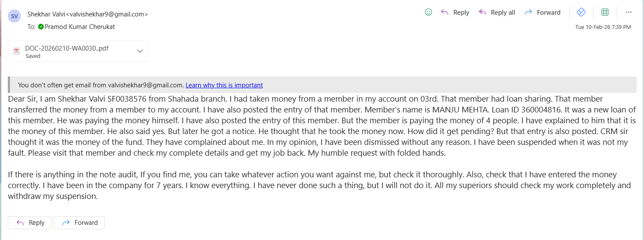Open the Copilot icon in message header
644x240 pixels.
(x=581, y=12)
